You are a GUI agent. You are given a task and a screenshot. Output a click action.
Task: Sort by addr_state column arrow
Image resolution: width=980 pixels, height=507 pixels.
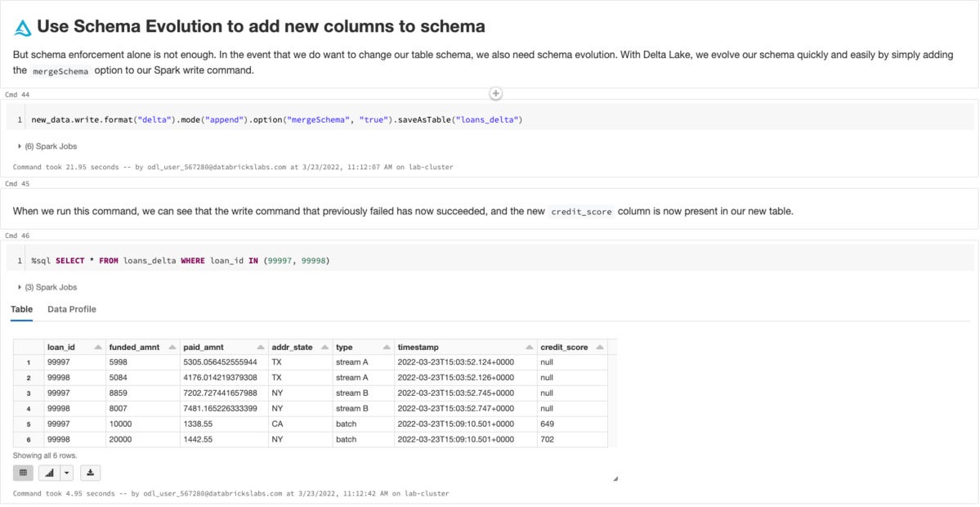tap(324, 347)
